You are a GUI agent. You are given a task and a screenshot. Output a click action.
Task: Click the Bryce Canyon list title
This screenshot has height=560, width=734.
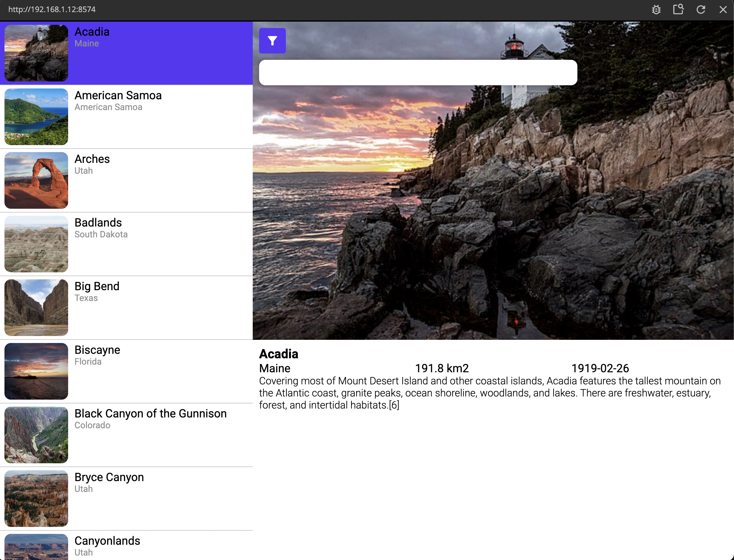point(109,477)
